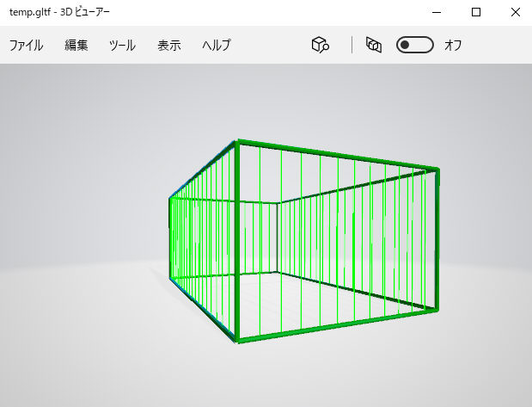
Task: Click the front top corner of the green wireframe
Action: pos(237,142)
